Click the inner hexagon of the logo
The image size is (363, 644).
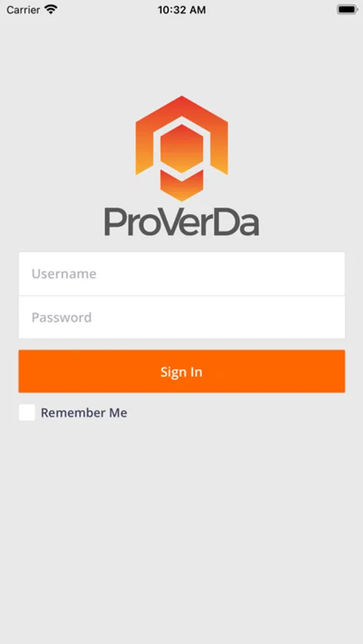182,148
